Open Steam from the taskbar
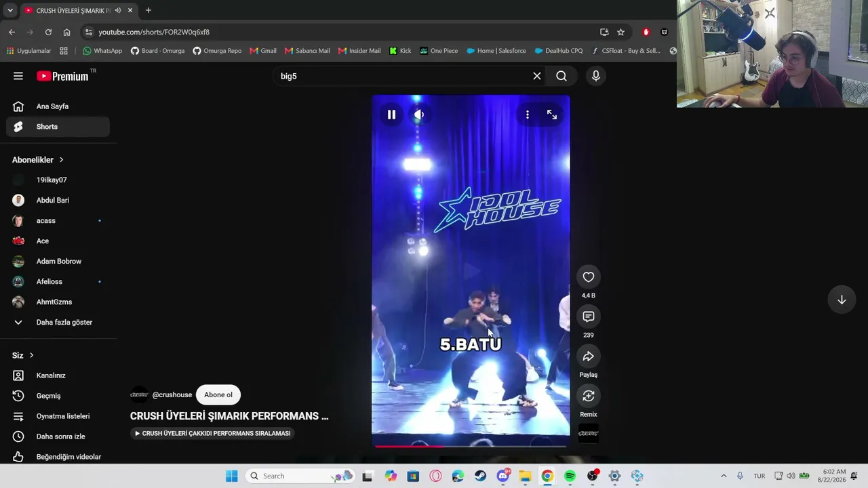Screen dimensions: 868x488 point(480,476)
